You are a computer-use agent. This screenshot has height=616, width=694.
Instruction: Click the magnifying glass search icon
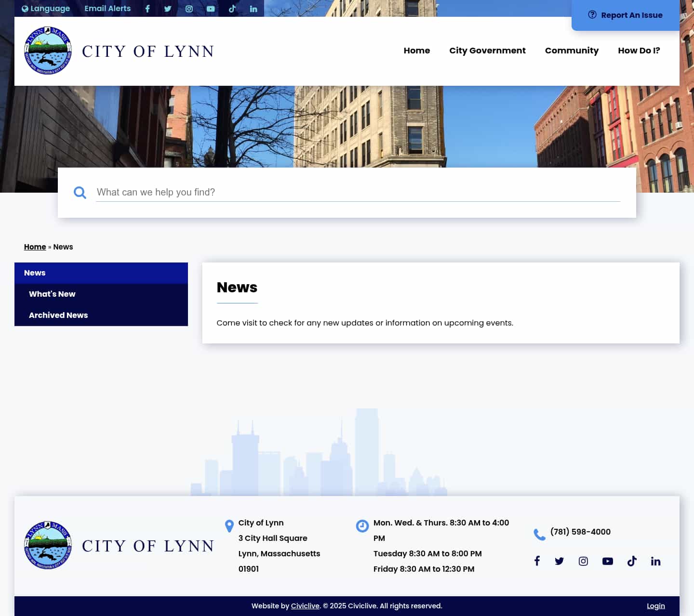coord(80,192)
